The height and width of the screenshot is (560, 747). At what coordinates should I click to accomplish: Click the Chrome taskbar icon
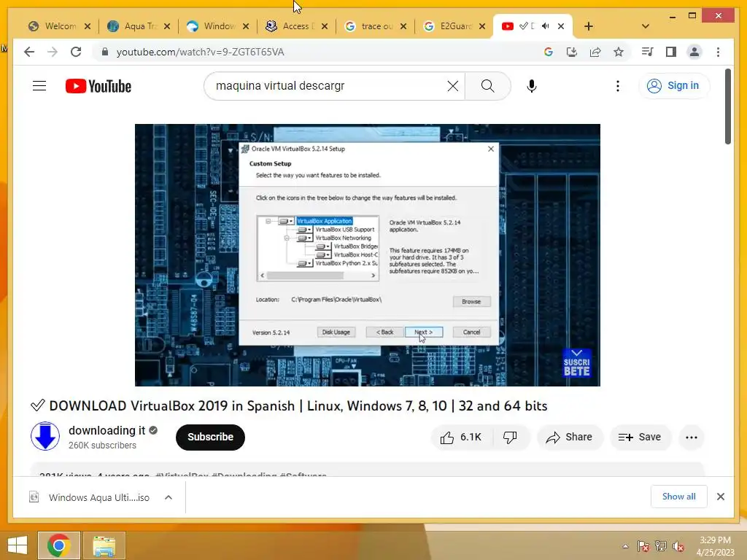[x=58, y=545]
